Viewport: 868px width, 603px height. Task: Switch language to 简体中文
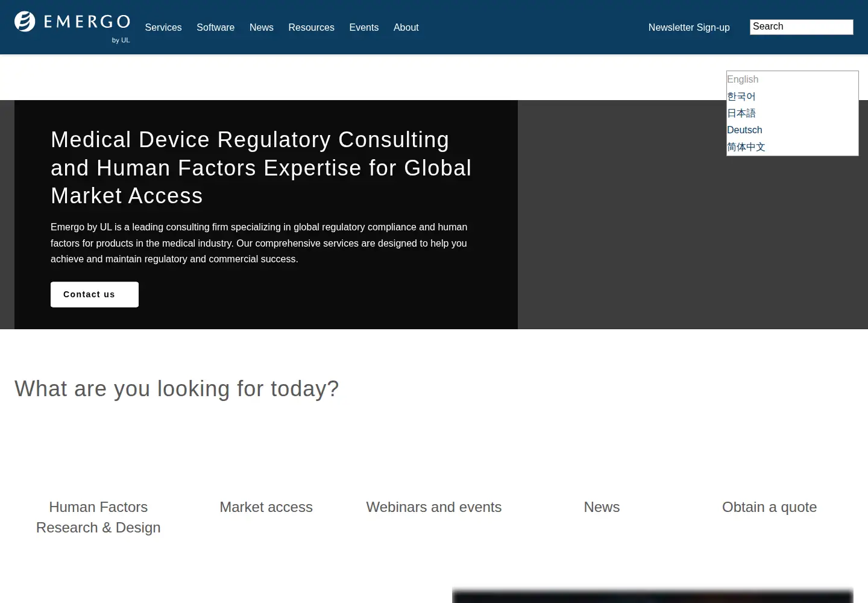pyautogui.click(x=746, y=147)
